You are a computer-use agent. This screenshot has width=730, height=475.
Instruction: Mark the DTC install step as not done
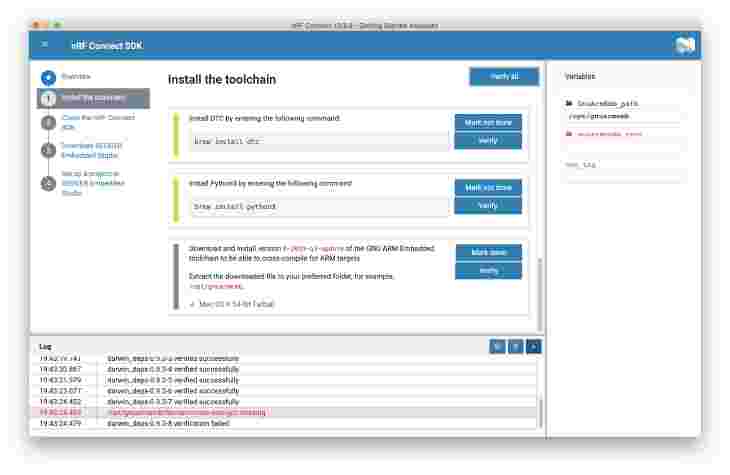pos(488,122)
